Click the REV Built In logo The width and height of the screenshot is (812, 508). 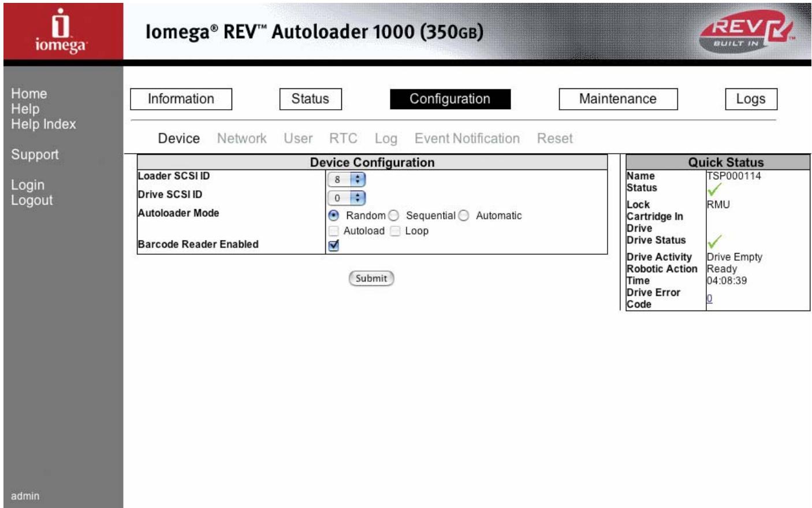747,31
